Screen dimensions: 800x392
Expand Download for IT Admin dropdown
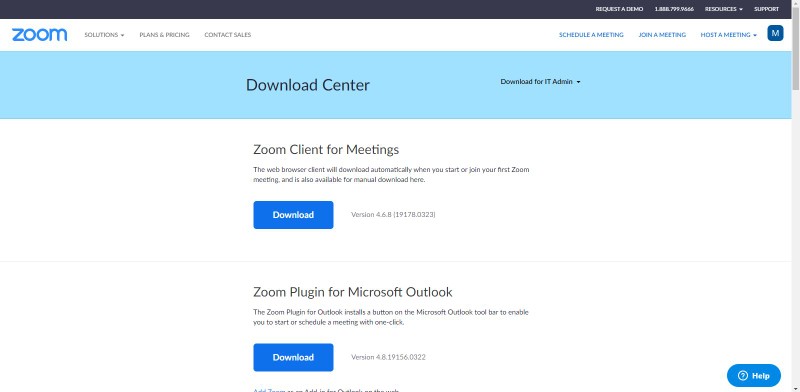[540, 82]
